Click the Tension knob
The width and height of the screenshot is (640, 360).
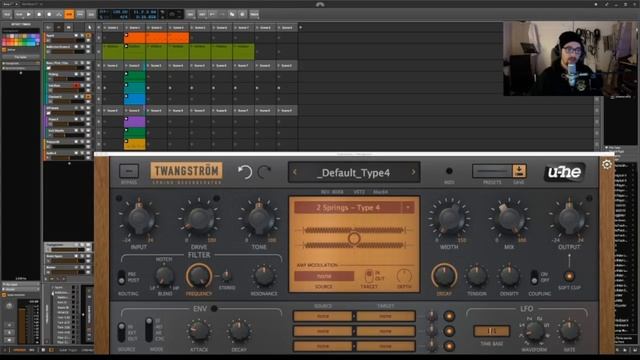click(x=476, y=276)
